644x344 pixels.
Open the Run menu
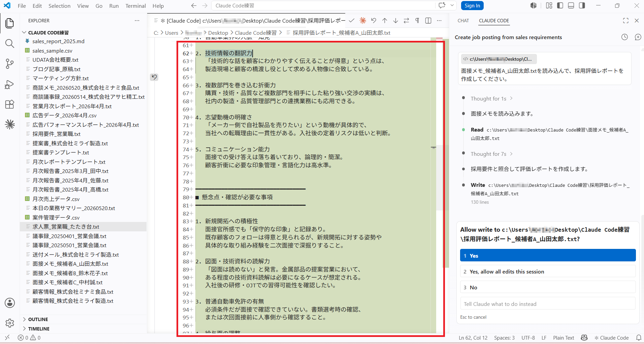(114, 6)
